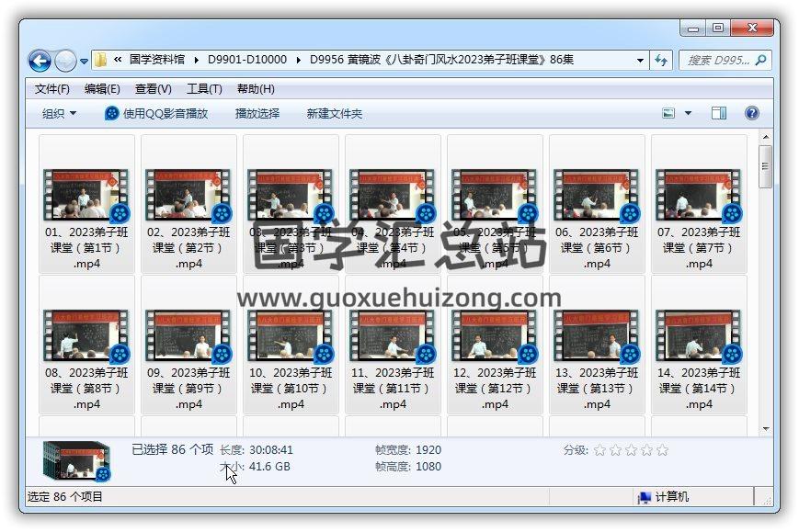Open the 工具(T) menu

pyautogui.click(x=204, y=89)
